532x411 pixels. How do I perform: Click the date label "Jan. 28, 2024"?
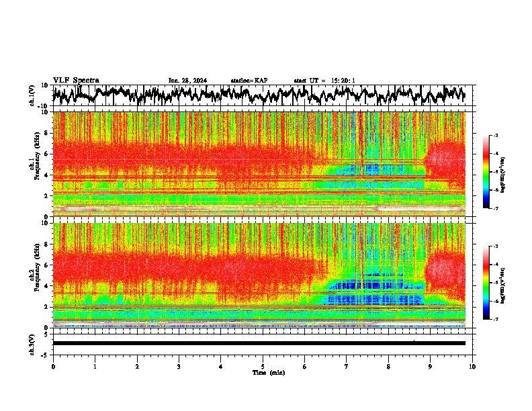(187, 81)
